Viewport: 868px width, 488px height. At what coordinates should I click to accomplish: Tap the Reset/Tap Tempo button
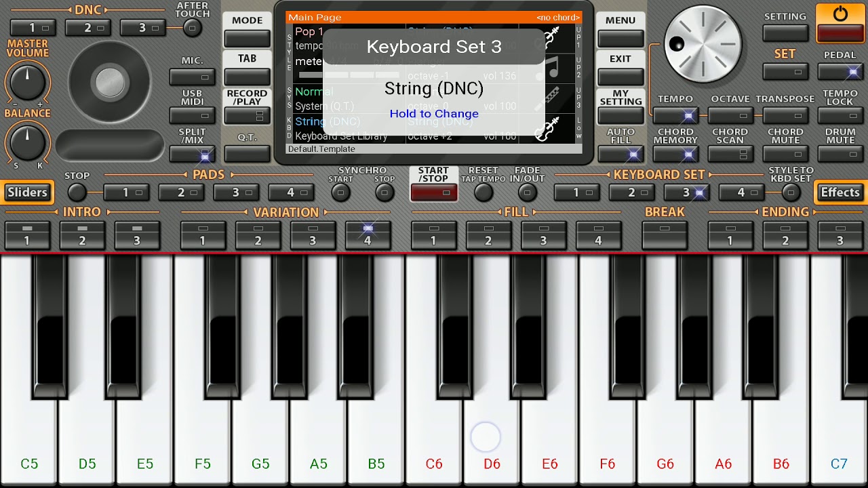coord(483,192)
